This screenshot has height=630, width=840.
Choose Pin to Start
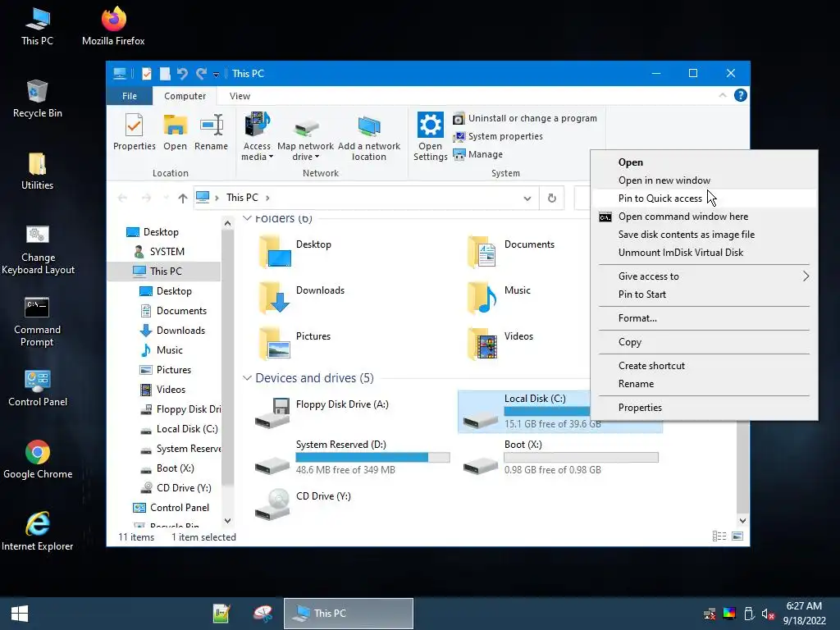(704, 294)
